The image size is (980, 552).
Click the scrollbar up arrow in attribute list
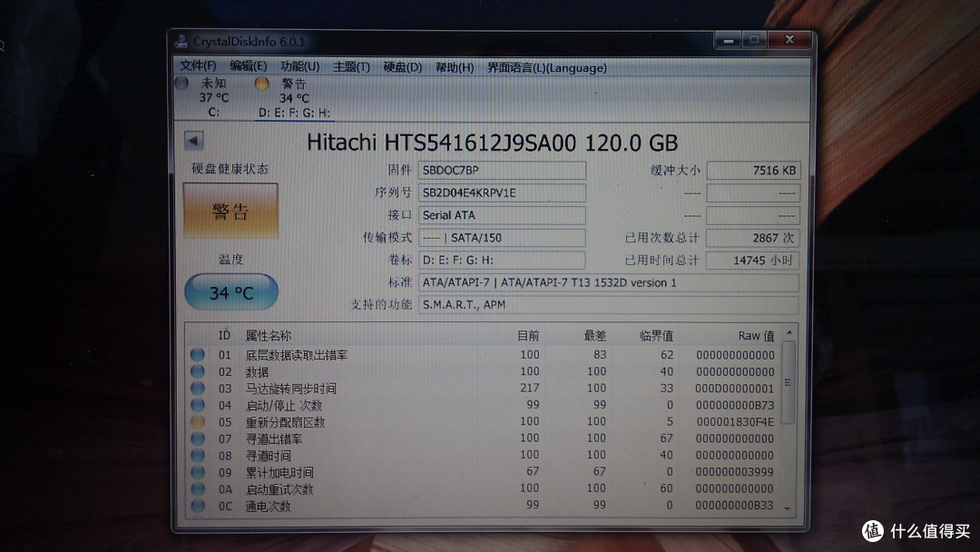[x=789, y=332]
